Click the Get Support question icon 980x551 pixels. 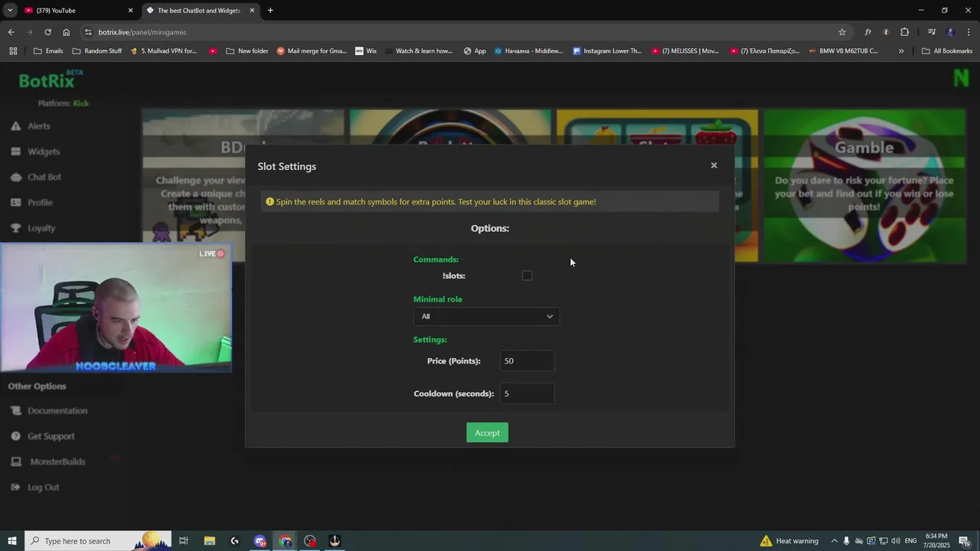pos(15,436)
